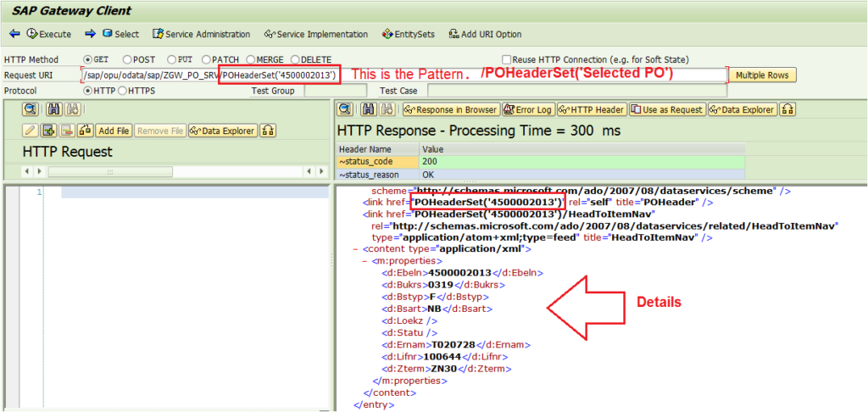Enable Reuse HTTP Connection checkbox
The width and height of the screenshot is (868, 412).
[x=506, y=59]
